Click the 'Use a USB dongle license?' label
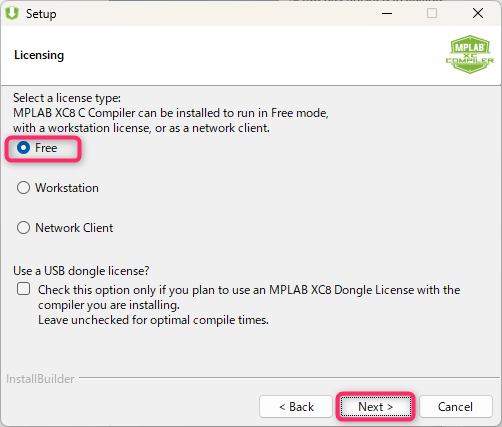Screen dimensions: 502x427 [81, 271]
